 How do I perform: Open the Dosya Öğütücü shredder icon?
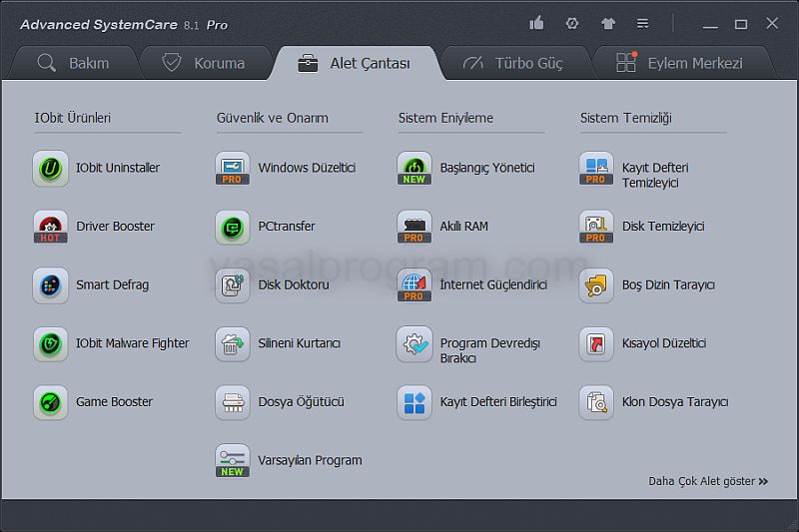[x=233, y=402]
